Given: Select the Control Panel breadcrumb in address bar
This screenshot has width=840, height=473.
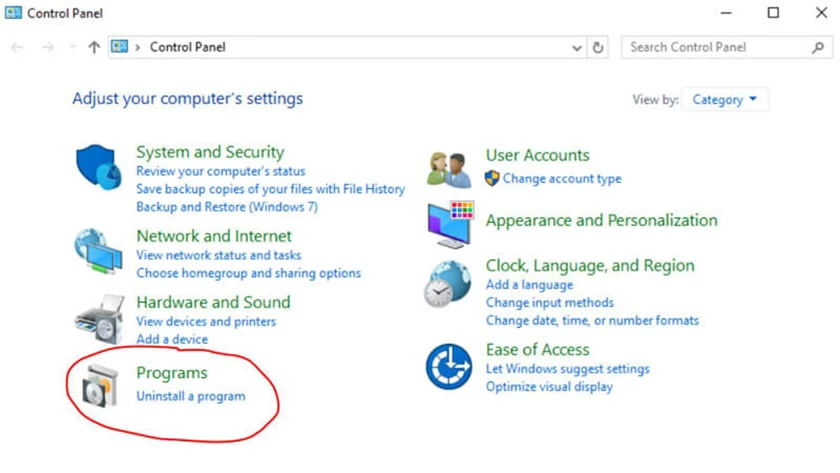Looking at the screenshot, I should (188, 47).
